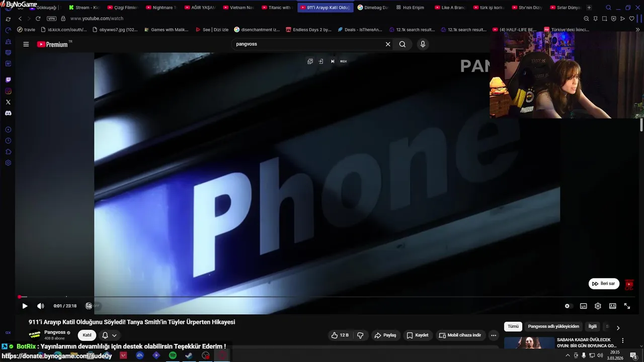Click the Paylaş share button
644x362 pixels.
tap(385, 335)
